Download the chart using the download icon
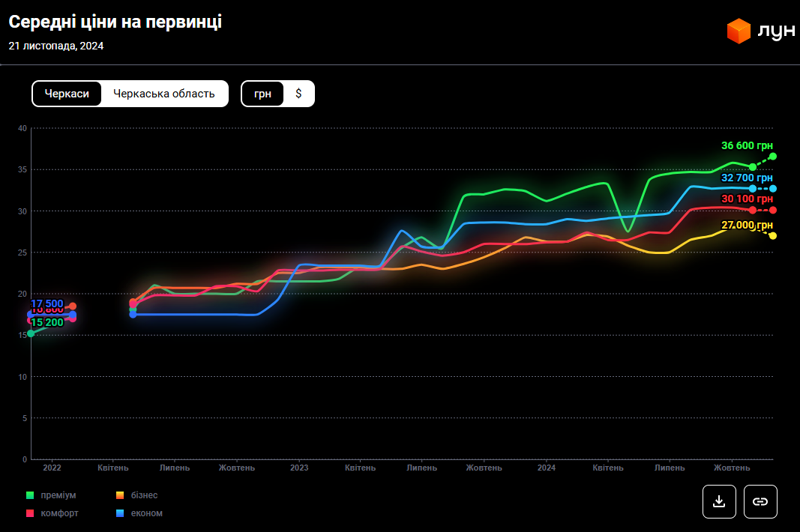Image resolution: width=800 pixels, height=532 pixels. [719, 501]
